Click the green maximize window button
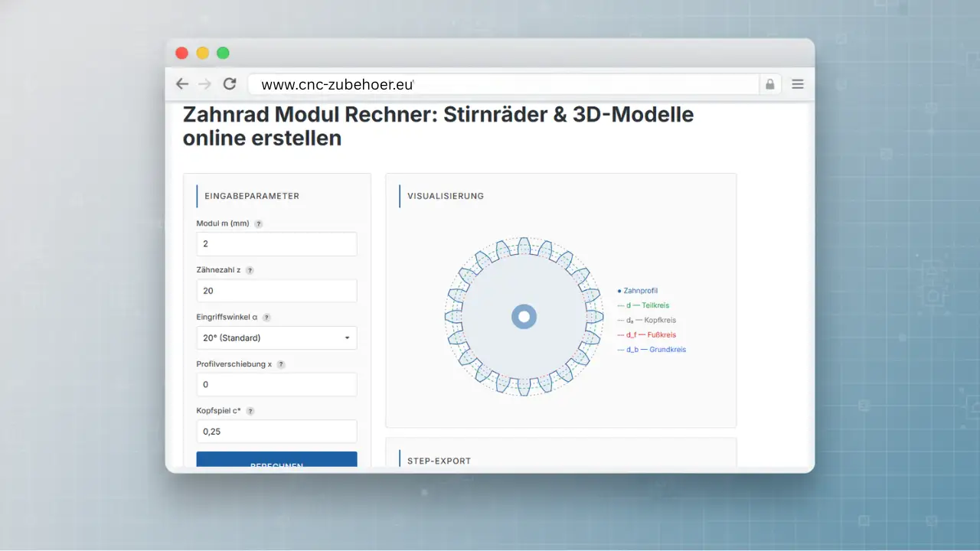Image resolution: width=980 pixels, height=551 pixels. (223, 53)
